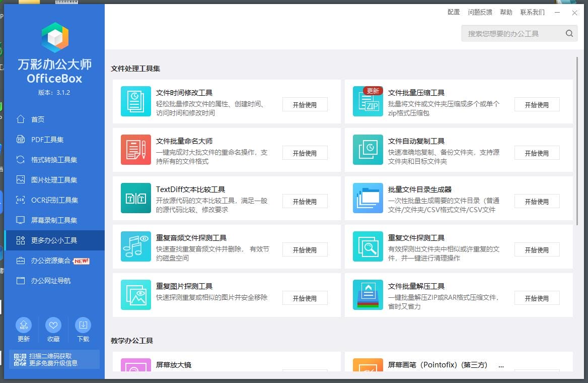Open the 首页 home page

[54, 119]
